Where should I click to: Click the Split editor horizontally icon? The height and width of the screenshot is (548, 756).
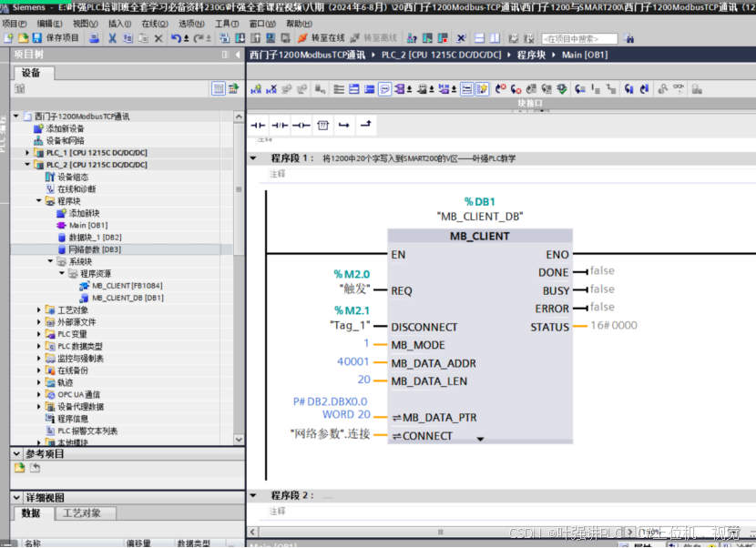coord(479,38)
